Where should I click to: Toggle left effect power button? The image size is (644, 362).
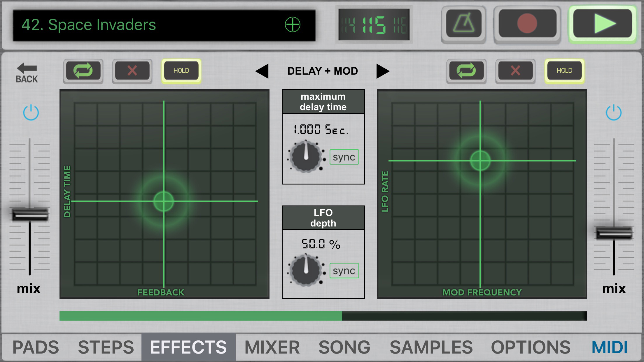(x=31, y=113)
